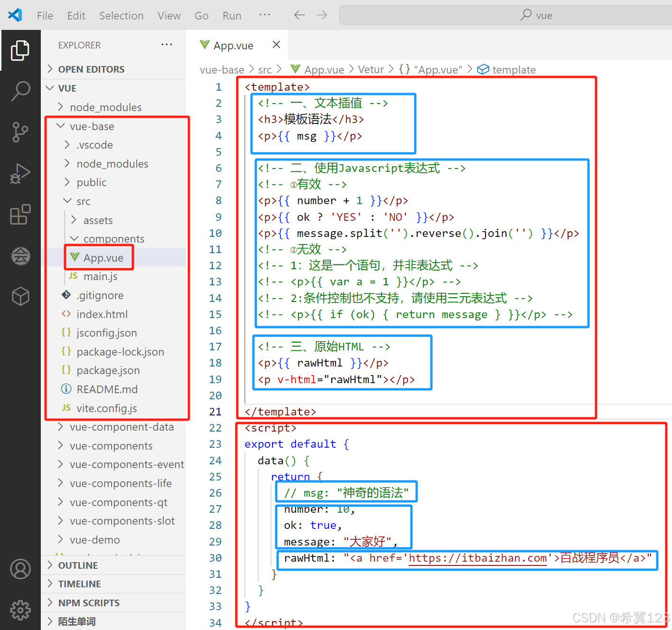Expand the vue-components-life folder
672x630 pixels.
click(x=114, y=483)
